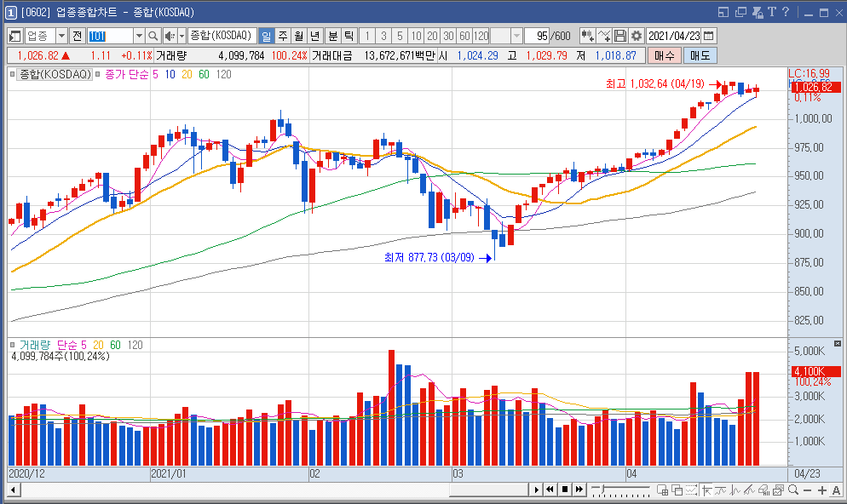The height and width of the screenshot is (504, 847).
Task: Click the duplicate window icon in title bar
Action: (740, 12)
